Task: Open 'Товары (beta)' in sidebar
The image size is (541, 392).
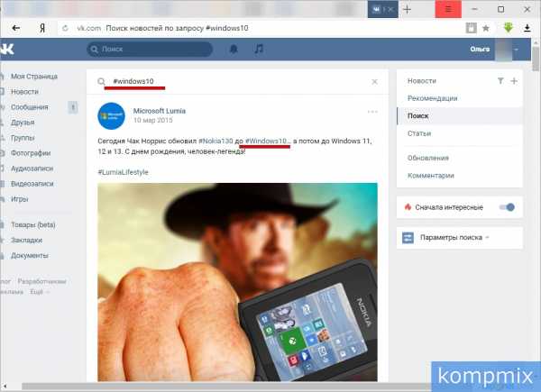Action: [x=32, y=224]
